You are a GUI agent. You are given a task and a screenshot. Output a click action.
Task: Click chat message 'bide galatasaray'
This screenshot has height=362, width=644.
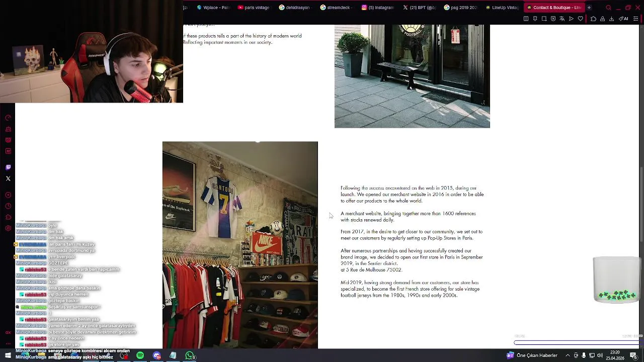pyautogui.click(x=65, y=276)
